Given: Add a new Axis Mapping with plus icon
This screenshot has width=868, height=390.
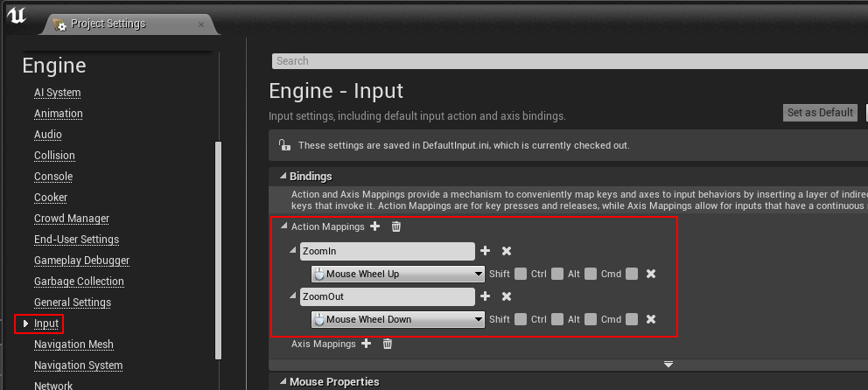Looking at the screenshot, I should [x=367, y=344].
